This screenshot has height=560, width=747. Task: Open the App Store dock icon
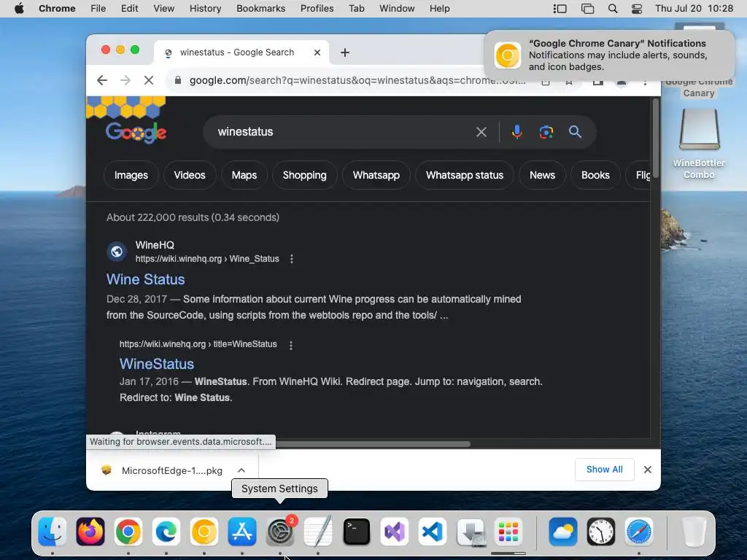tap(242, 532)
